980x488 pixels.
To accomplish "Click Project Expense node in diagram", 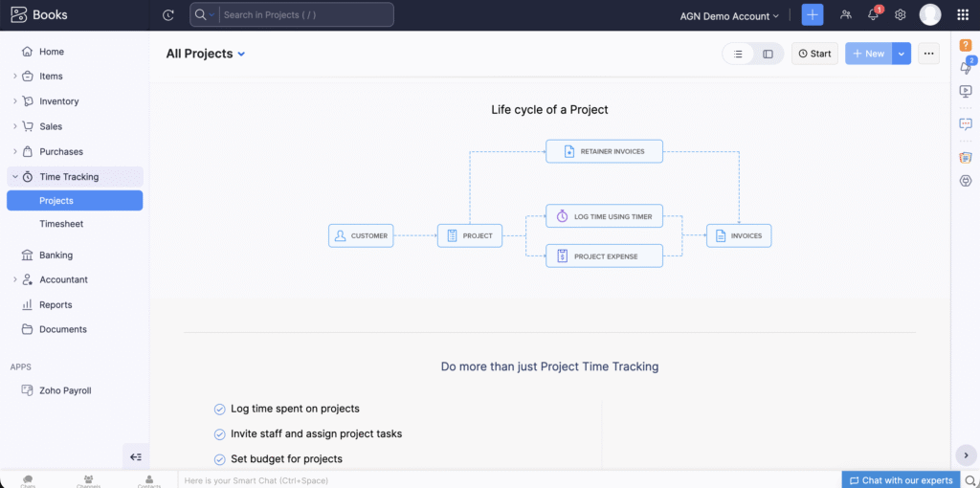I will [x=605, y=255].
